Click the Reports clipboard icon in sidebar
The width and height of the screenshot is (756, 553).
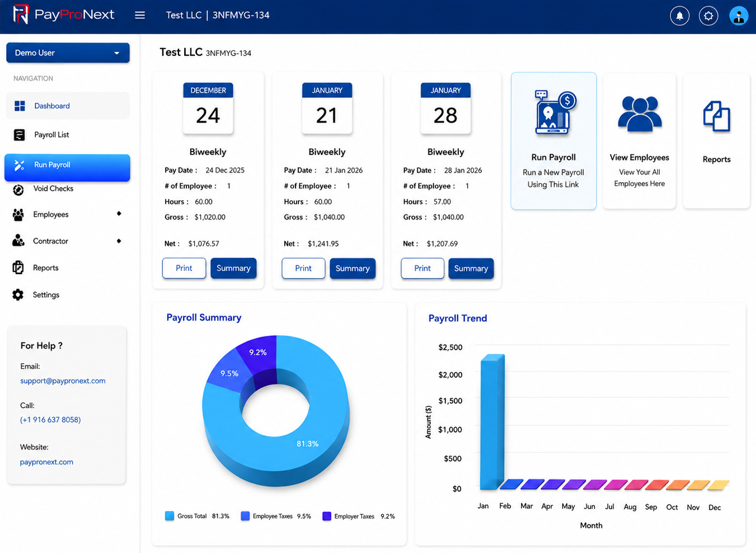point(18,268)
